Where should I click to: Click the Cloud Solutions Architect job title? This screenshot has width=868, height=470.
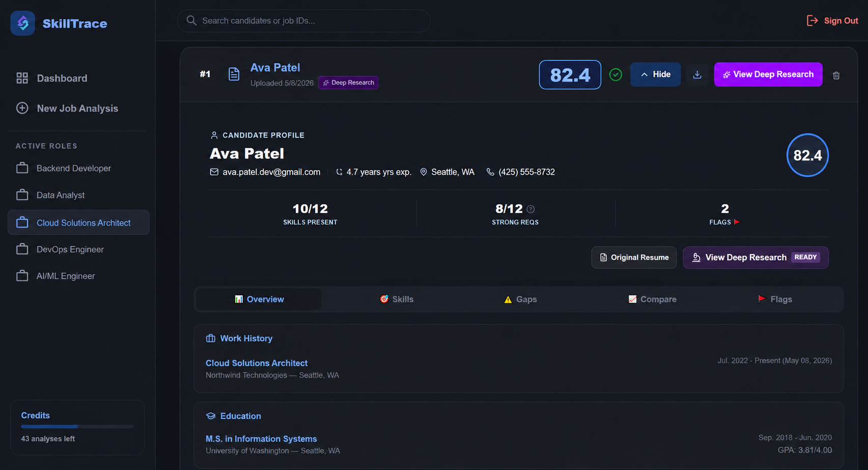[257, 363]
